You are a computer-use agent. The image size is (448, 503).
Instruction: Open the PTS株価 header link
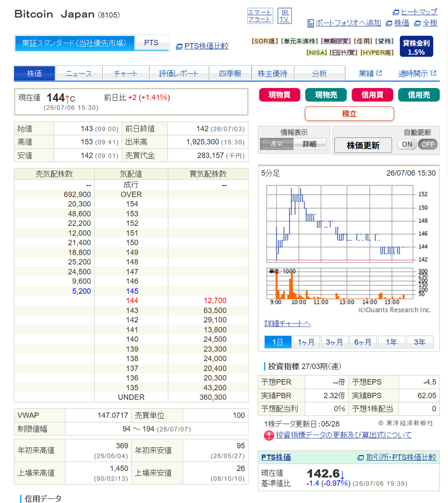point(276,457)
